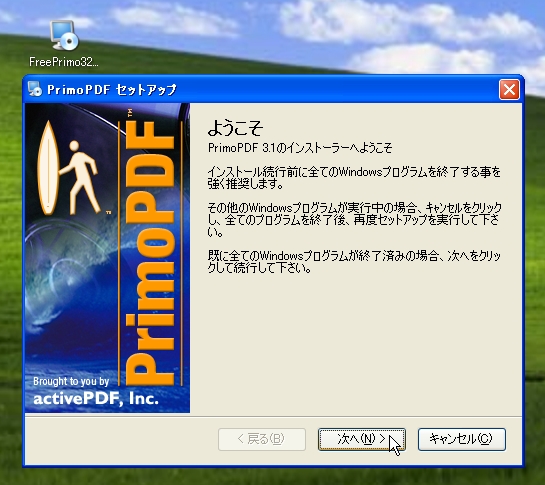Click the vertical orange PrimoPDF logo text
This screenshot has height=485, width=545.
(149, 253)
